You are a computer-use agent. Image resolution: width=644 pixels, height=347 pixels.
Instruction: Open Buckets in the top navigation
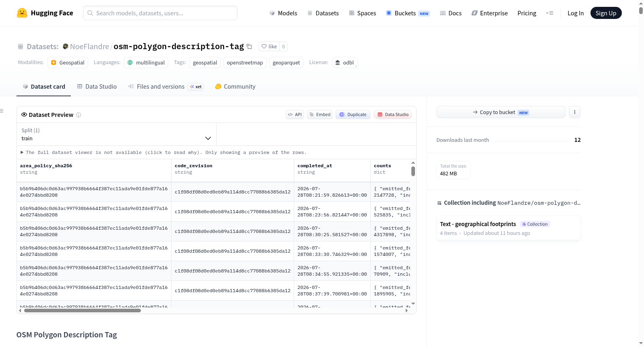pyautogui.click(x=408, y=13)
